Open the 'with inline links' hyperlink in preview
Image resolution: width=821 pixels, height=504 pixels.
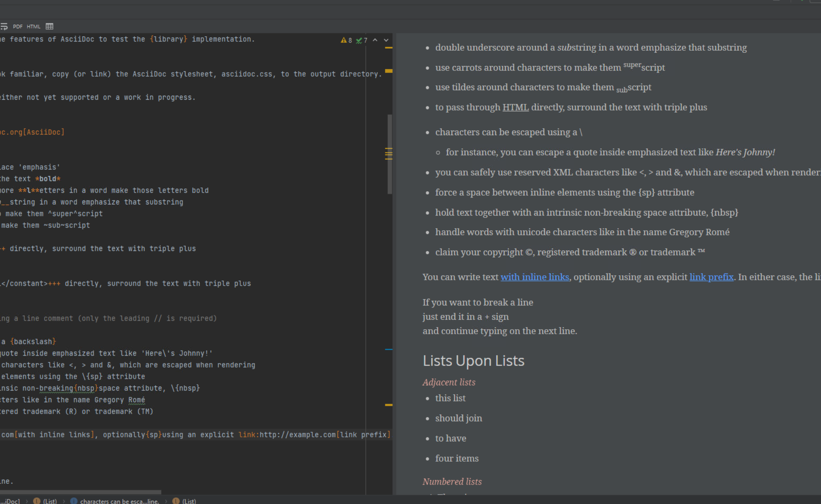[534, 277]
